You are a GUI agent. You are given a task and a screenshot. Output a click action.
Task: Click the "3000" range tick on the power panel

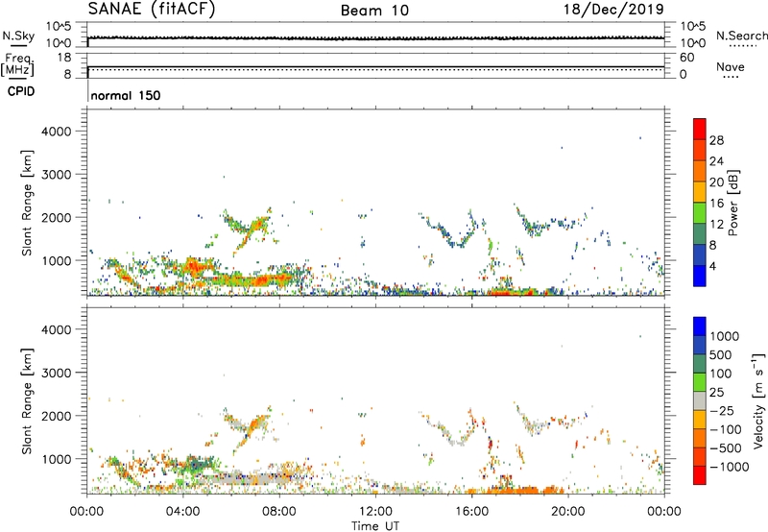tap(56, 175)
